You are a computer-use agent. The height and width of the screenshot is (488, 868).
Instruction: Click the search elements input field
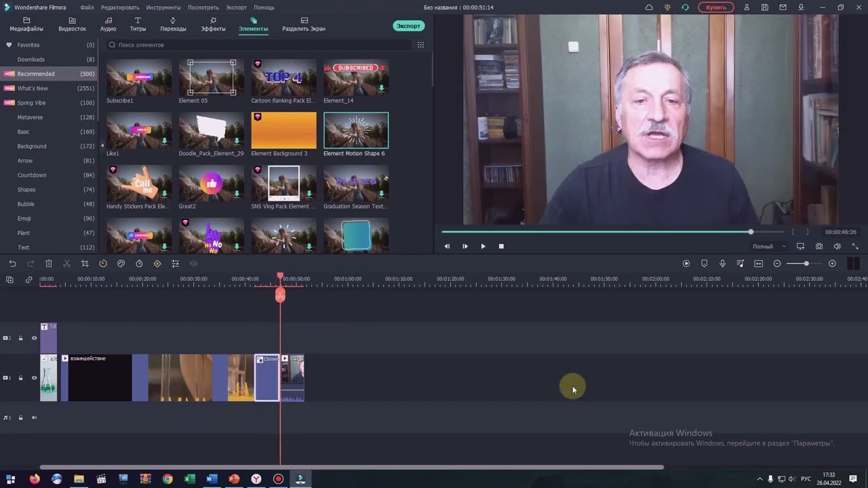(258, 45)
